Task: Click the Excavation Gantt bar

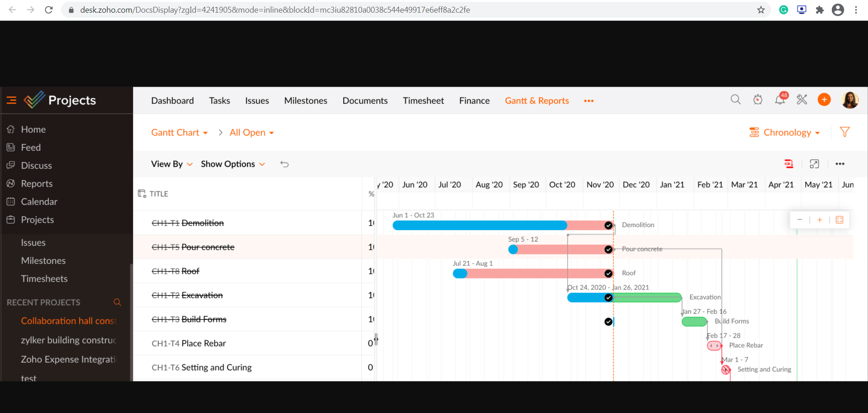Action: tap(624, 297)
